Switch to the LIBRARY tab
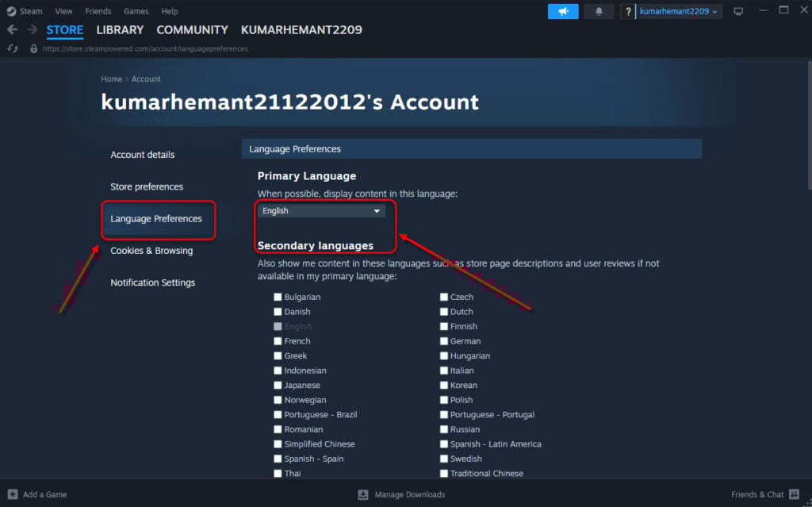Viewport: 812px width, 507px height. click(120, 29)
